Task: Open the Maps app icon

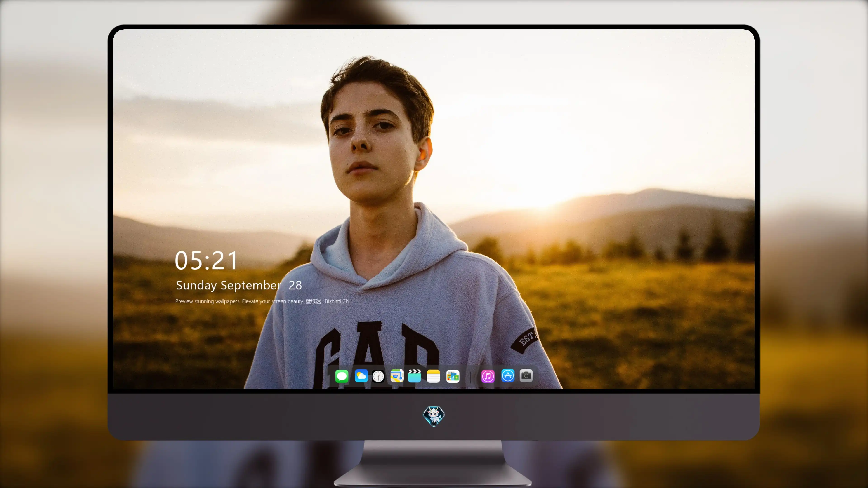Action: click(397, 376)
